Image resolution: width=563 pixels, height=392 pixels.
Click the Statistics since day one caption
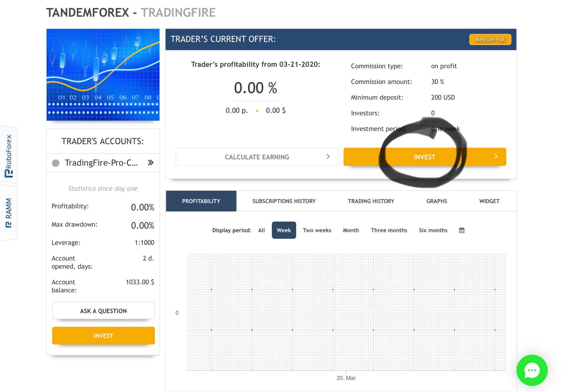[x=103, y=188]
